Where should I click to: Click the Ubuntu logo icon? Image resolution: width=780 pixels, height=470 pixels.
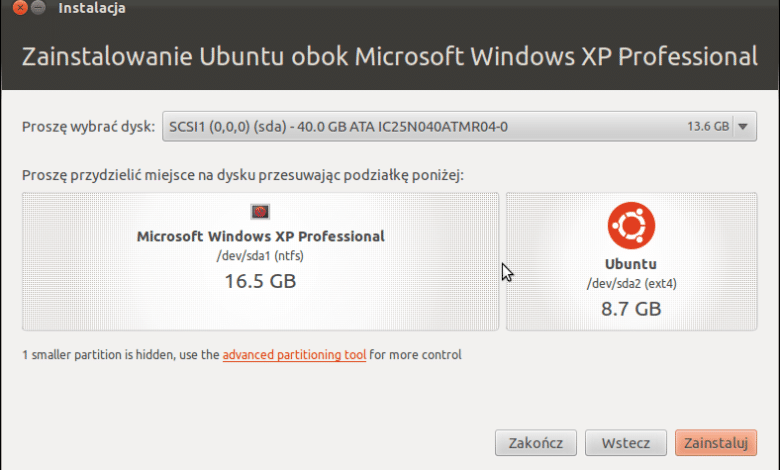(631, 225)
